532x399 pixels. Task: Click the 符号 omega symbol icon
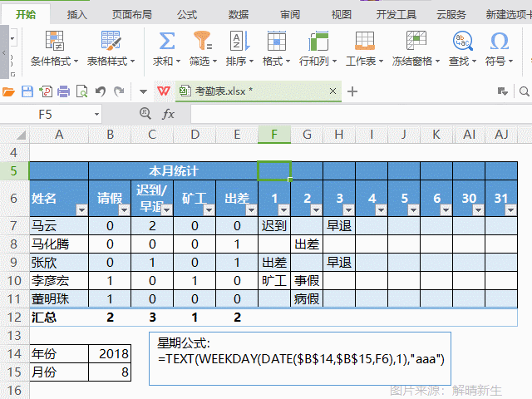tap(500, 41)
